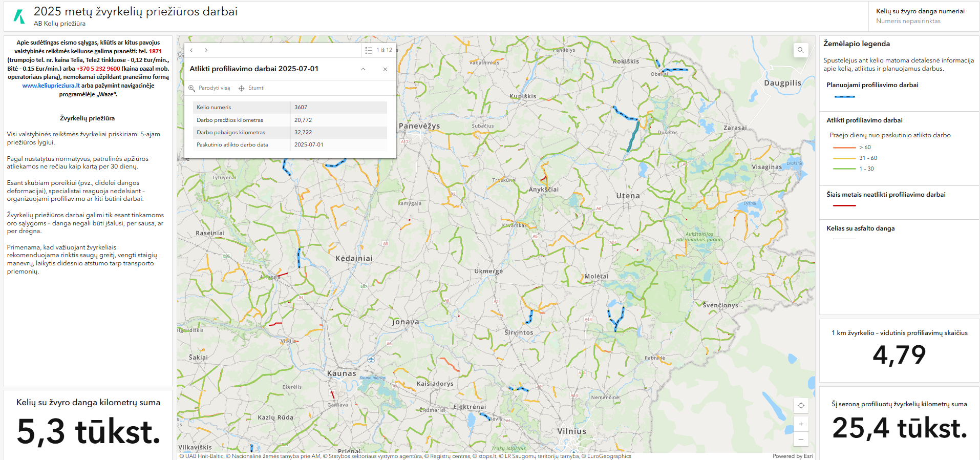Click the Kelio numeris row label
Image resolution: width=980 pixels, height=460 pixels.
pos(214,107)
